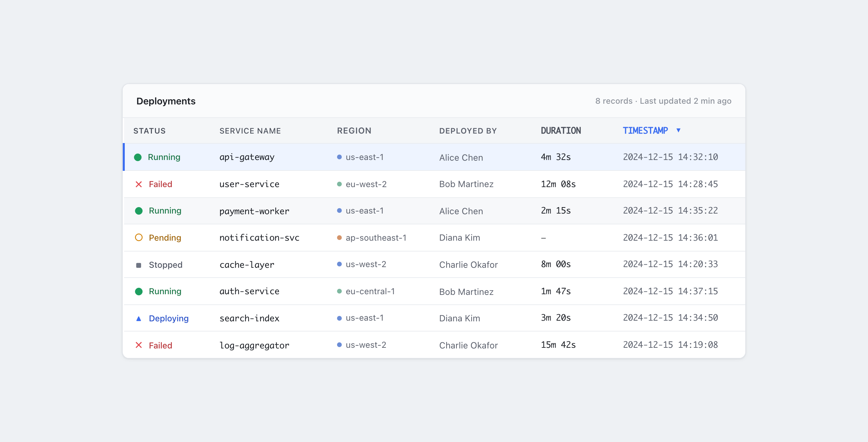Image resolution: width=868 pixels, height=442 pixels.
Task: Sort by the Status column header
Action: [x=150, y=131]
